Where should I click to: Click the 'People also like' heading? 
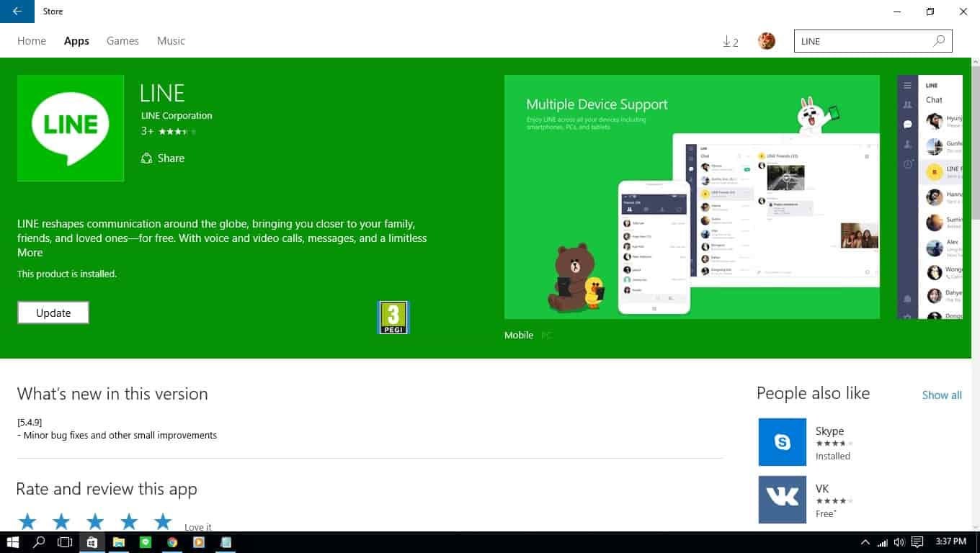coord(813,393)
